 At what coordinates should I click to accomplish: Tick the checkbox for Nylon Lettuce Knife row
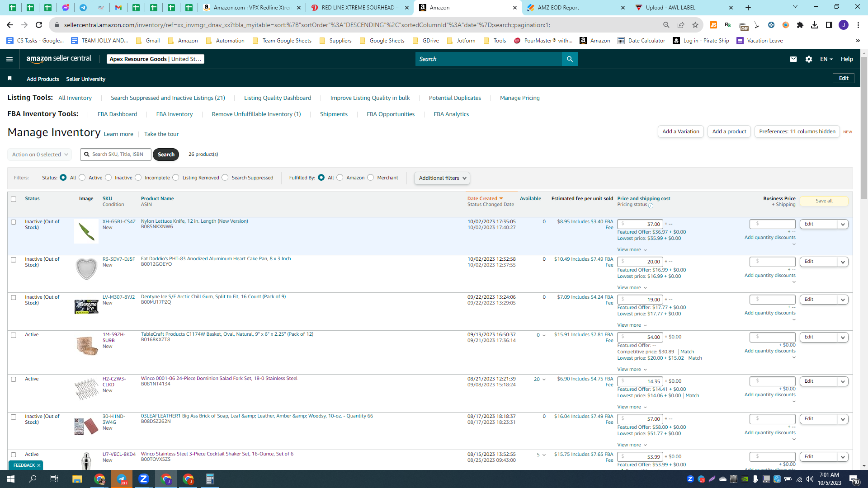[x=14, y=222]
